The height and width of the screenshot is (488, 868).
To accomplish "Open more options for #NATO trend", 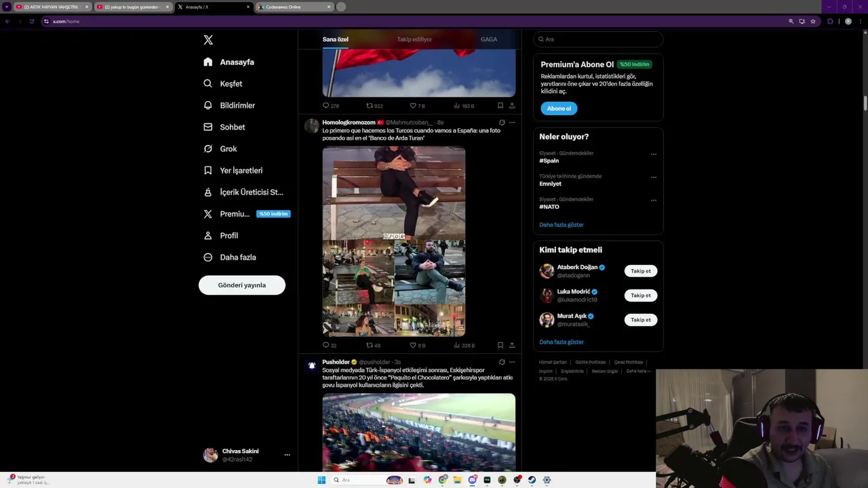I will pyautogui.click(x=654, y=200).
